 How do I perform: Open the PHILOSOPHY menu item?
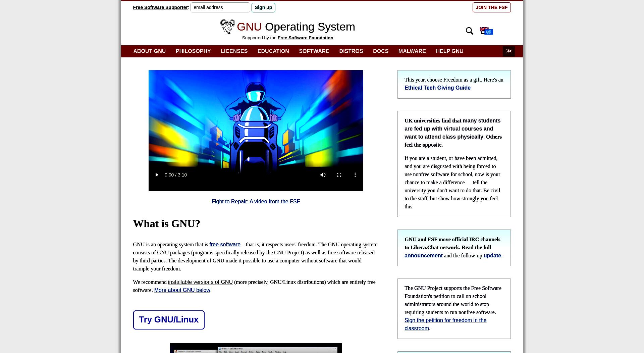(193, 51)
